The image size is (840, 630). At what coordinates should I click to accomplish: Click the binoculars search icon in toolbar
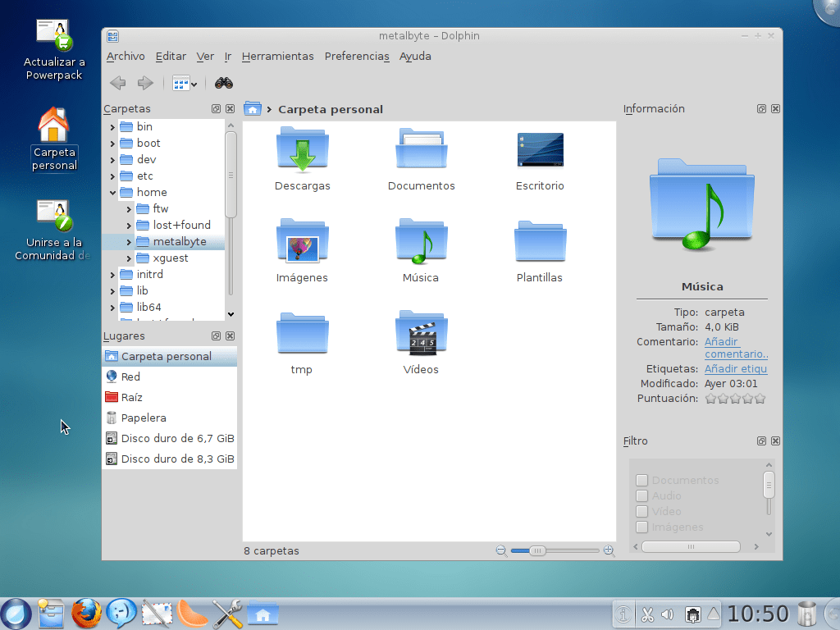pyautogui.click(x=224, y=83)
